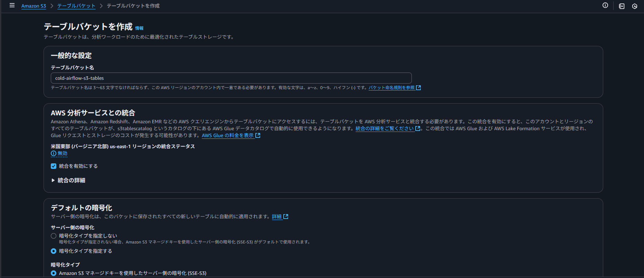Click the external link icon after 詳細 in the encryption section
This screenshot has height=278, width=644.
(286, 217)
